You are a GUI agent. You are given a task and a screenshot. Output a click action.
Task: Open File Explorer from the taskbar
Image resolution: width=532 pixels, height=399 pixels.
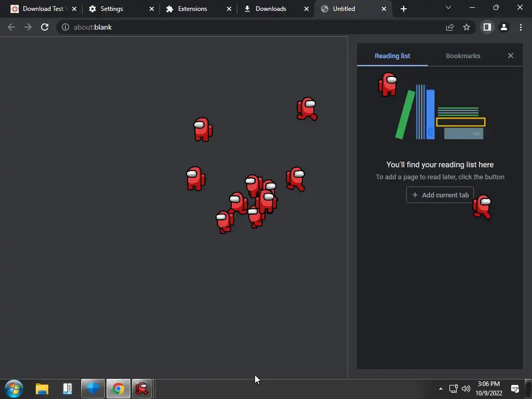pyautogui.click(x=42, y=389)
